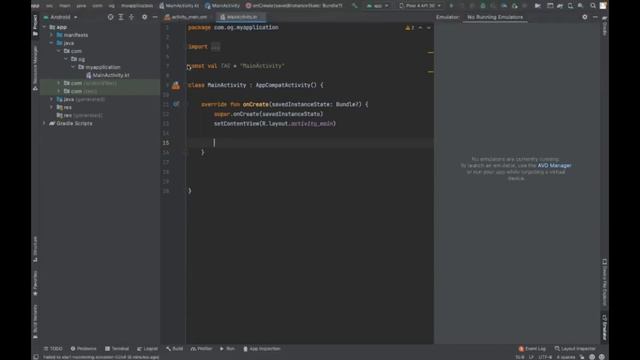640x360 pixels.
Task: Place cursor on empty line 15 in editor
Action: pyautogui.click(x=310, y=143)
